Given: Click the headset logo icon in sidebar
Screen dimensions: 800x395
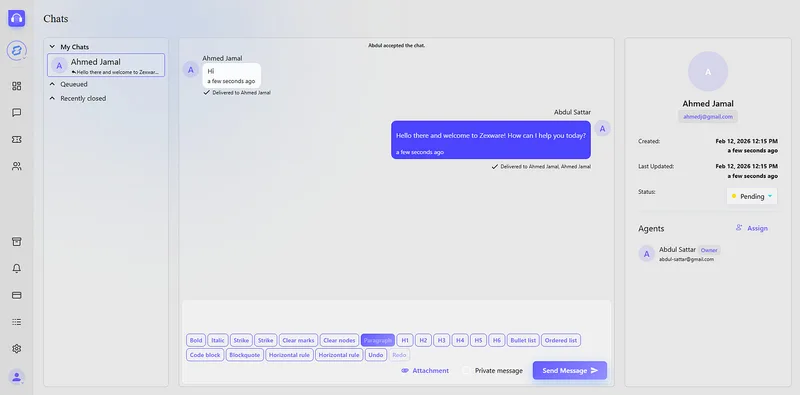Looking at the screenshot, I should pos(16,18).
